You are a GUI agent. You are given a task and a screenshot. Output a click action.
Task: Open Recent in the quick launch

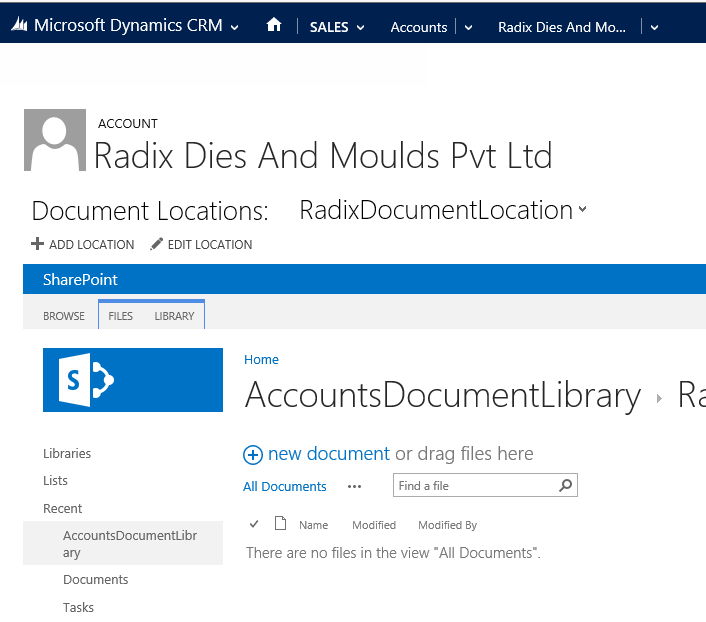(62, 508)
